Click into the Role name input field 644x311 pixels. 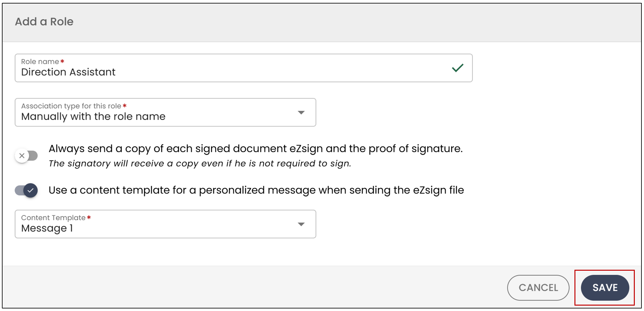click(244, 68)
